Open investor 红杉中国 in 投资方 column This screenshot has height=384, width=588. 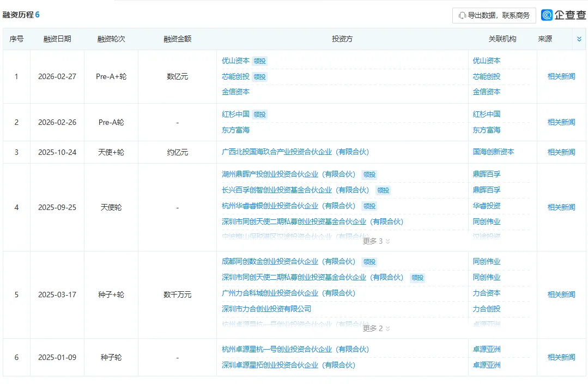pyautogui.click(x=235, y=114)
